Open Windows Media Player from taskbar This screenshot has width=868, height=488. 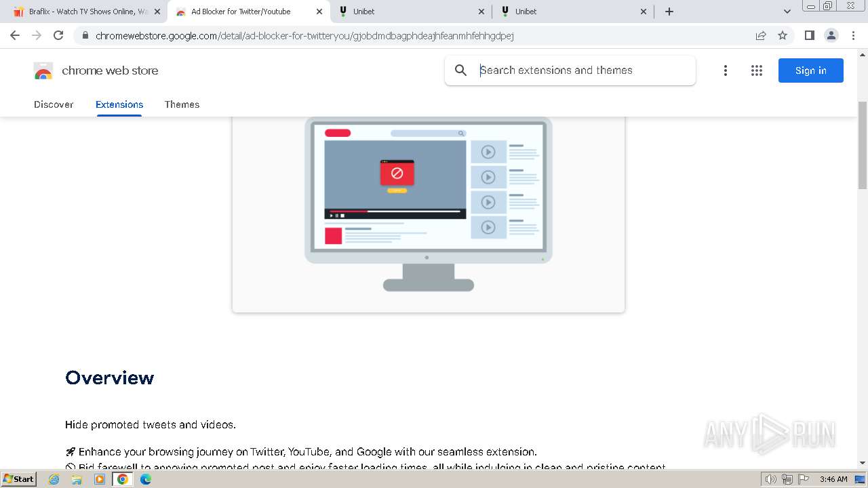(x=100, y=479)
